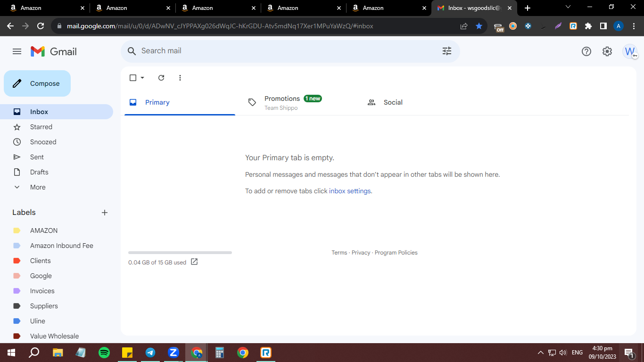The height and width of the screenshot is (362, 644).
Task: Open the Terms link
Action: [x=339, y=253]
